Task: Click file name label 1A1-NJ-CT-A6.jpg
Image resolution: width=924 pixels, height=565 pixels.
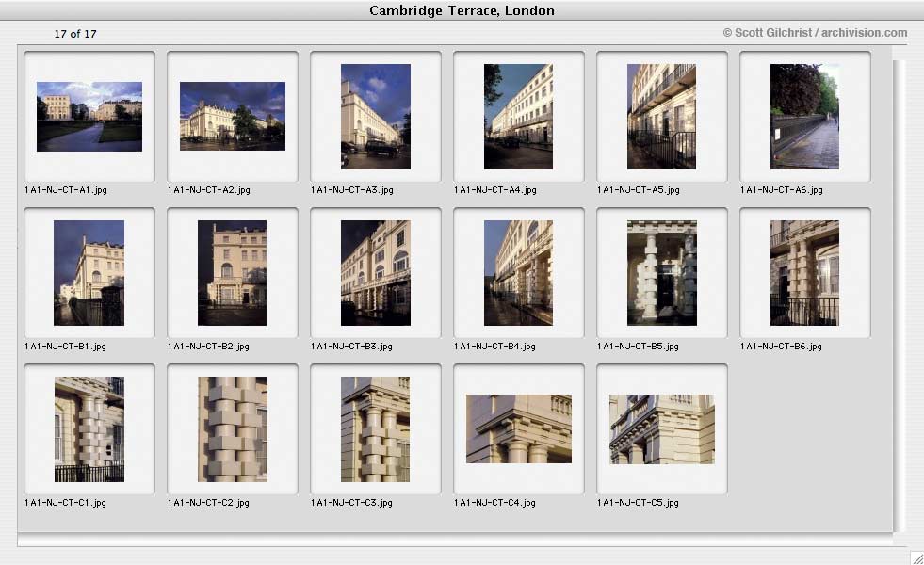Action: click(x=782, y=190)
